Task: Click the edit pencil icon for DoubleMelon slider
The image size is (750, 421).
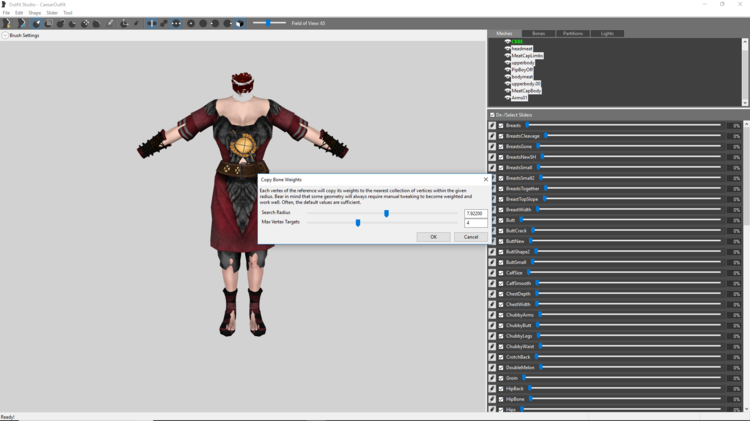Action: 492,367
